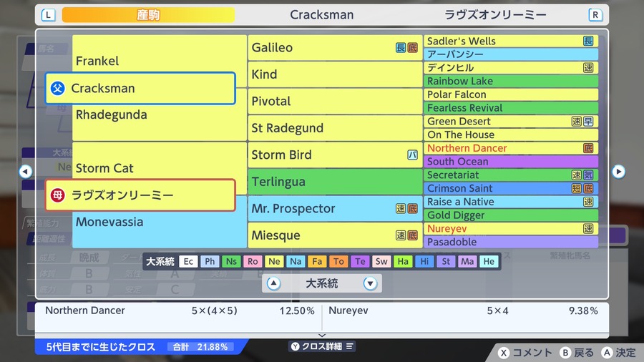Click the red dam icon beside ラヴズオンリーミー

coord(57,195)
